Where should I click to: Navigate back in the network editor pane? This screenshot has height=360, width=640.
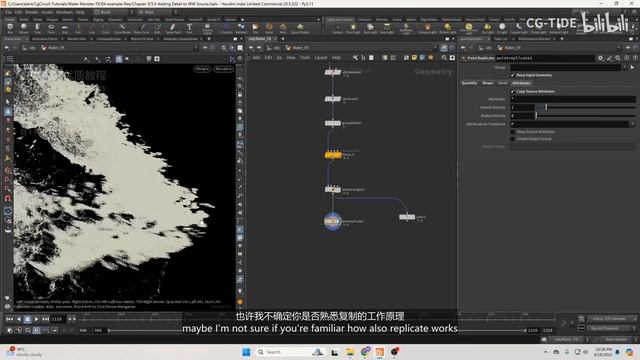coord(251,48)
